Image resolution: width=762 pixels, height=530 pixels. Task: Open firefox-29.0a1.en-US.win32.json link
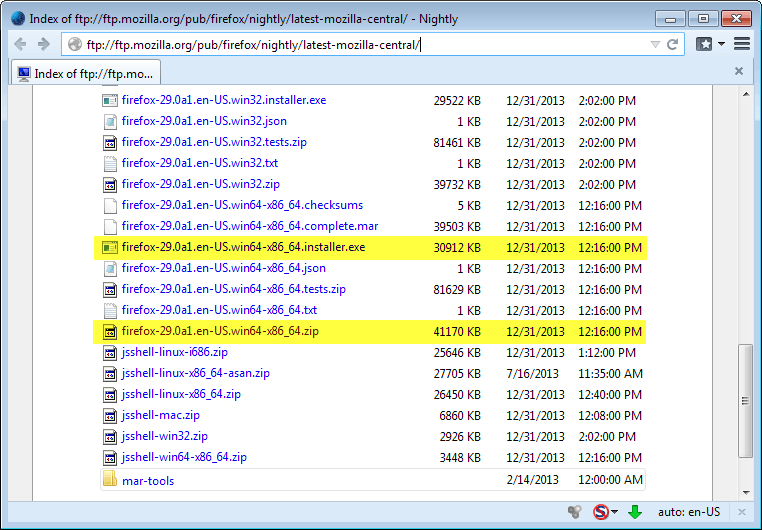click(204, 121)
